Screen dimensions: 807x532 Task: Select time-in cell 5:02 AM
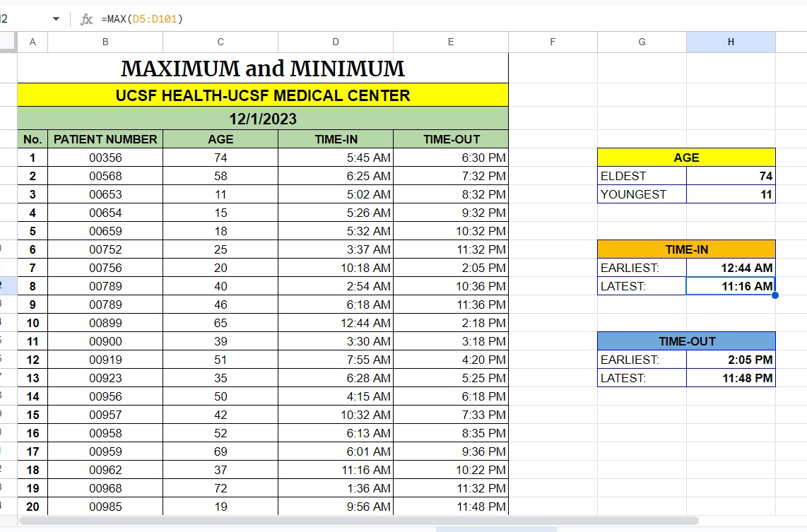point(336,194)
